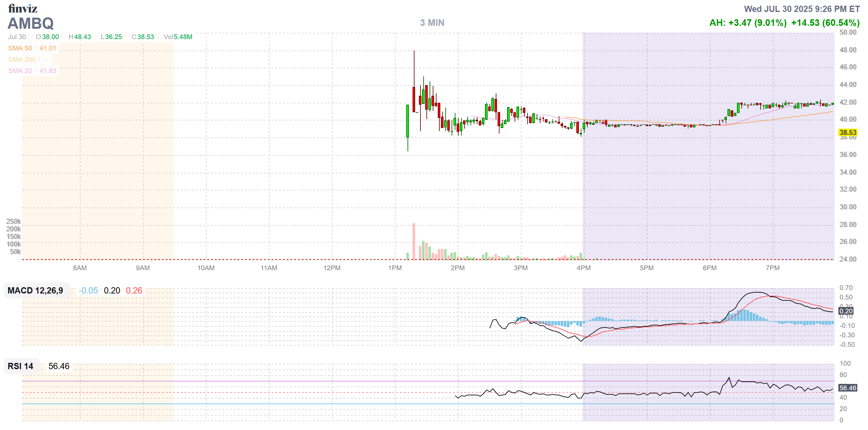Click the MACD 12,26,9 indicator label
Screen dimensions: 868x430
coord(35,291)
